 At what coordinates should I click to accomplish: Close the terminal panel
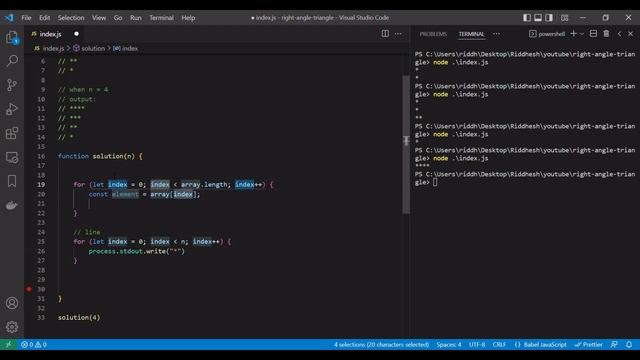630,34
